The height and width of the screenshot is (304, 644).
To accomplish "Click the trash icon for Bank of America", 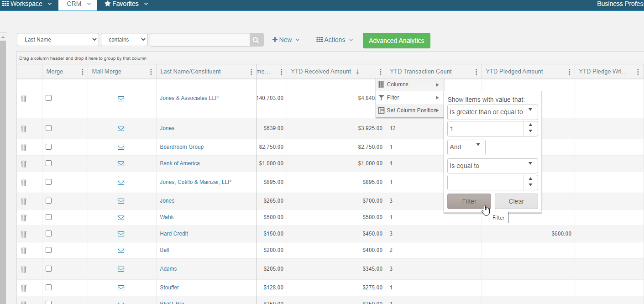I will tap(24, 163).
